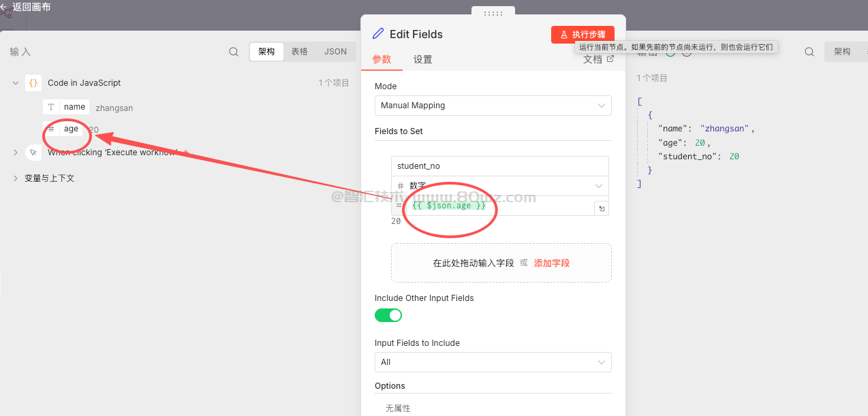
Task: Open the expression editor expand icon
Action: [601, 208]
